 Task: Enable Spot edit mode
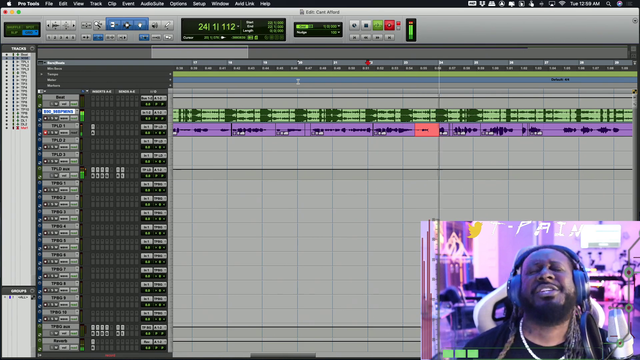pos(30,27)
